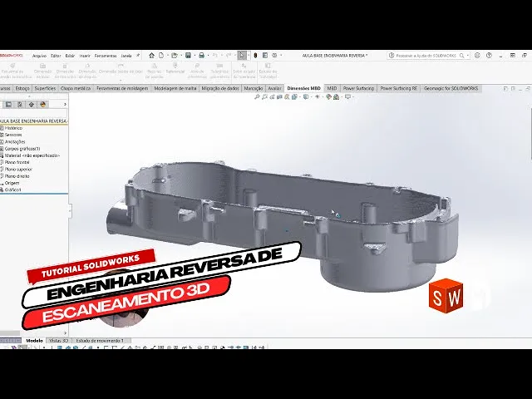Switch to Ferramentas de moldagem tab

pyautogui.click(x=122, y=88)
